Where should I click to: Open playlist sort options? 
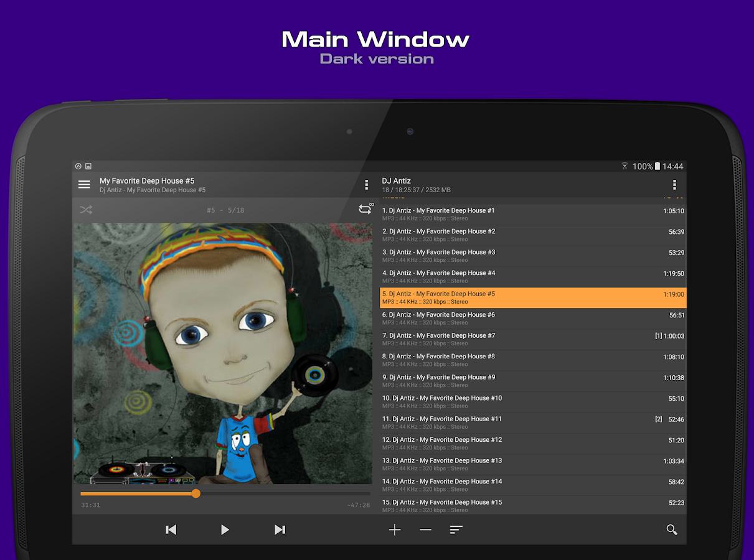coord(456,530)
